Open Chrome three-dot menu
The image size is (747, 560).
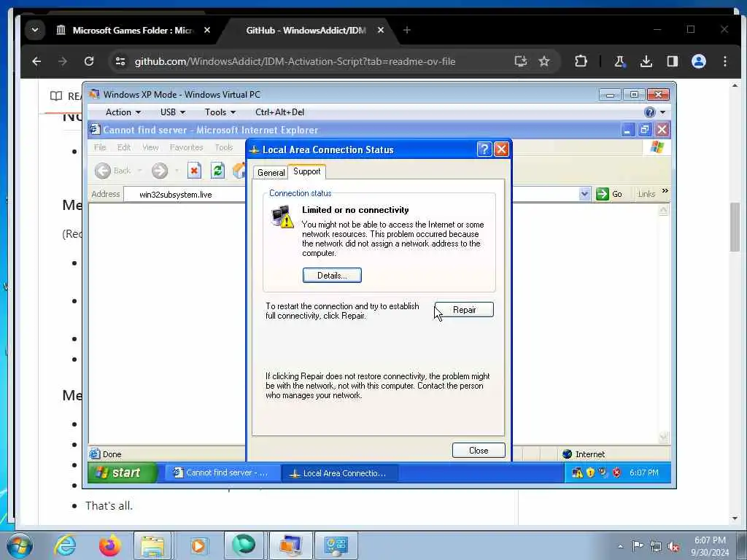coord(724,61)
